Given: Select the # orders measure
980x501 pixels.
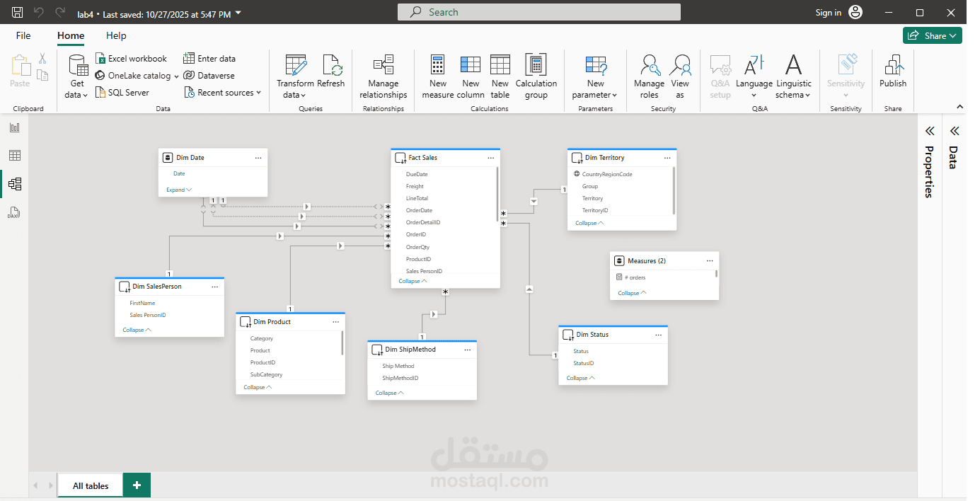Looking at the screenshot, I should click(x=635, y=277).
